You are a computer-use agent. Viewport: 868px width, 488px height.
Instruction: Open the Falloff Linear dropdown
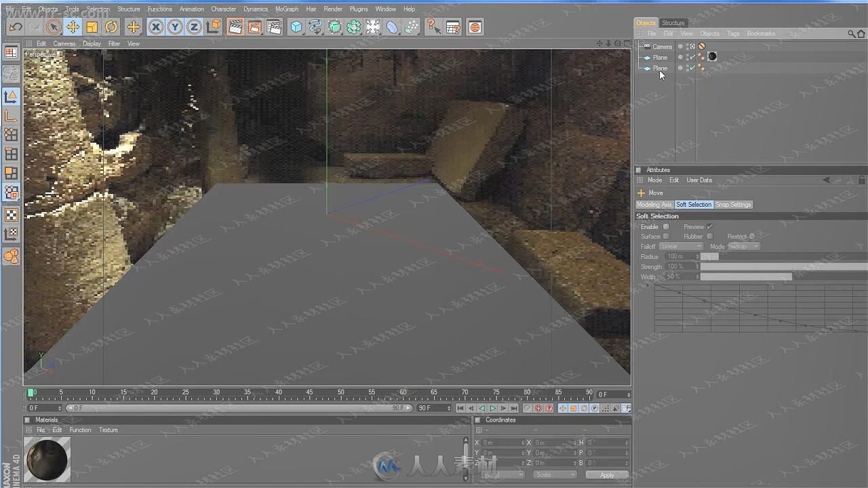point(681,246)
